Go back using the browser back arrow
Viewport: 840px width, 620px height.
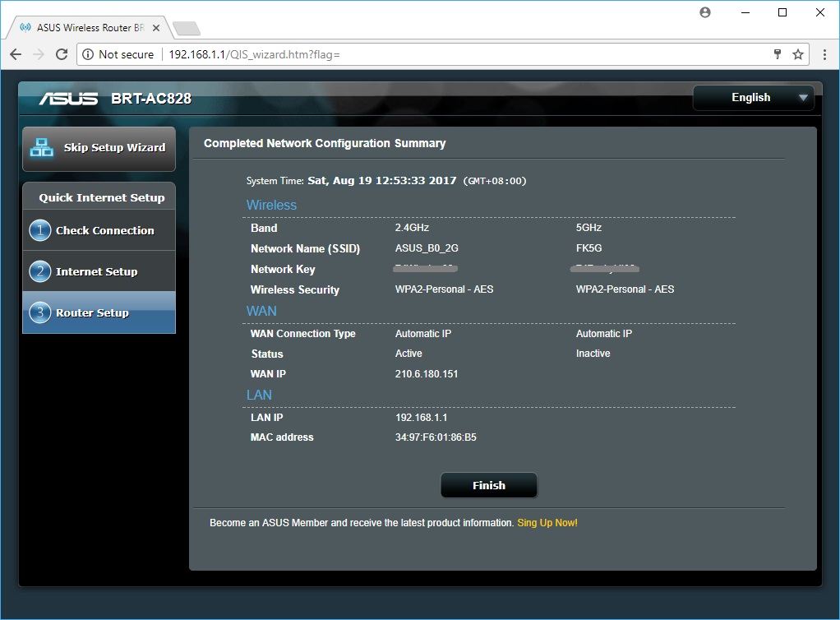pyautogui.click(x=16, y=54)
